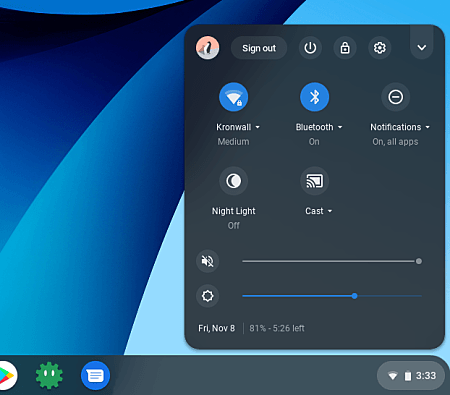Collapse the quick settings panel chevron
The width and height of the screenshot is (450, 395).
(422, 48)
